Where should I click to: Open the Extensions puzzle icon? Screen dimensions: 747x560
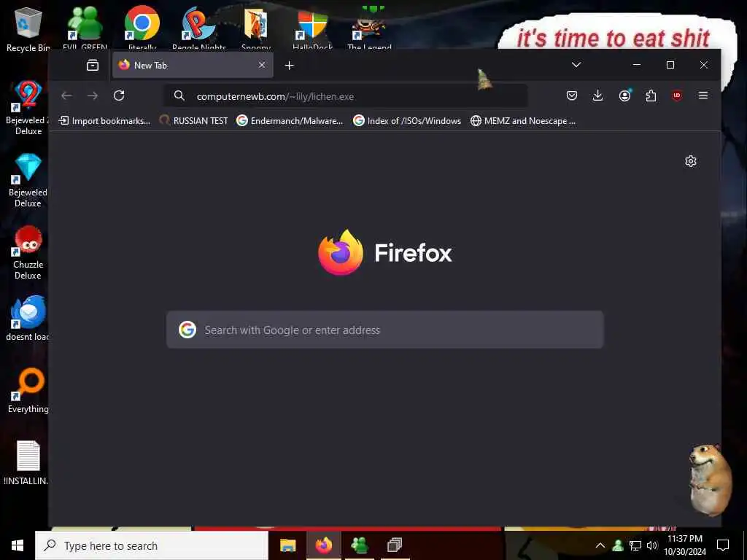pos(651,96)
